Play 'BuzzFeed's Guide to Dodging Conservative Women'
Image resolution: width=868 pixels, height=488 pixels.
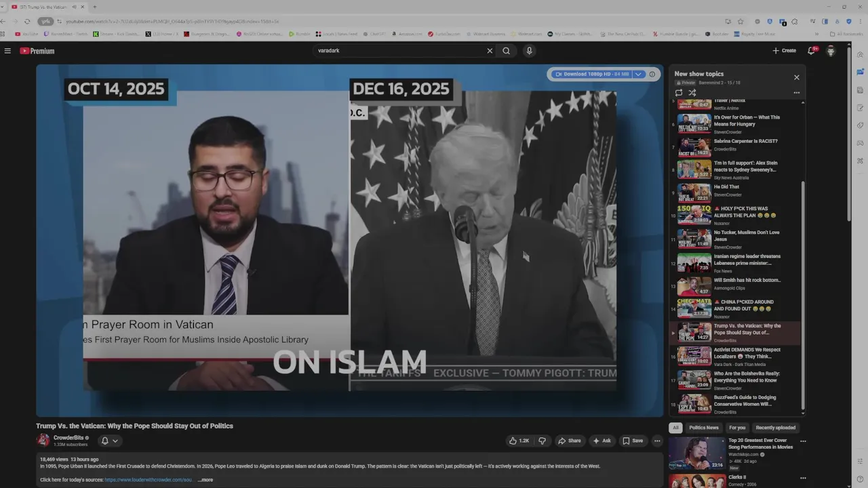(x=736, y=405)
